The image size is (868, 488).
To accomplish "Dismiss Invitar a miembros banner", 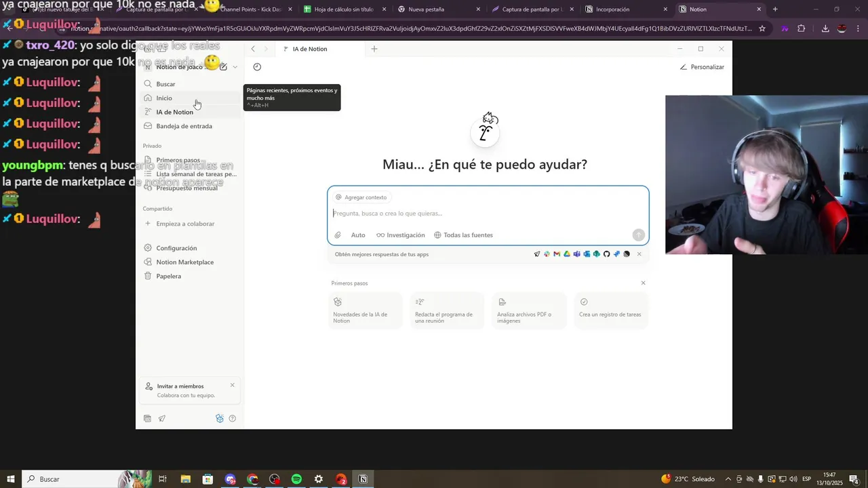I will pos(233,385).
